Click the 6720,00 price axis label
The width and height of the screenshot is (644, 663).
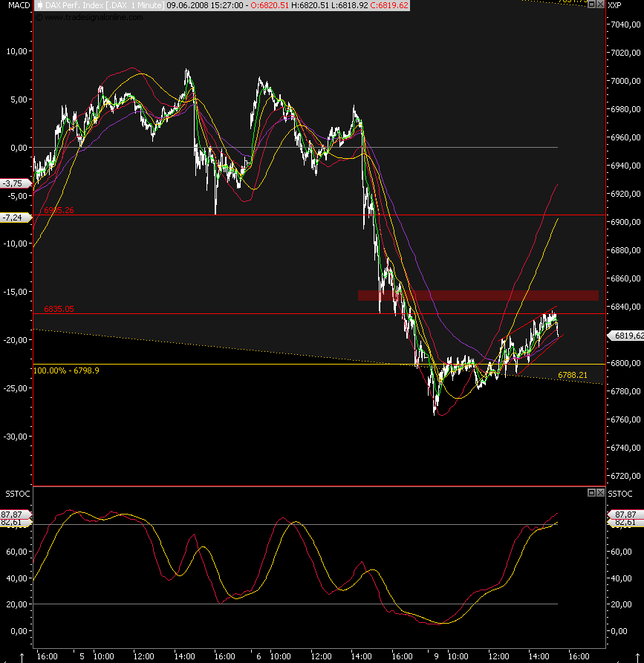(x=626, y=476)
